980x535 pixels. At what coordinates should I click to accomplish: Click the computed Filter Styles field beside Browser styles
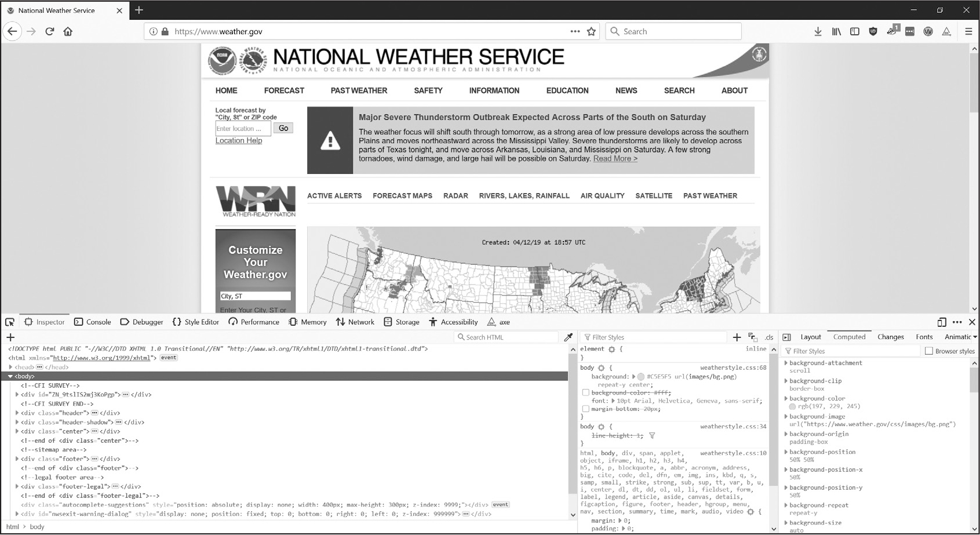pos(850,351)
